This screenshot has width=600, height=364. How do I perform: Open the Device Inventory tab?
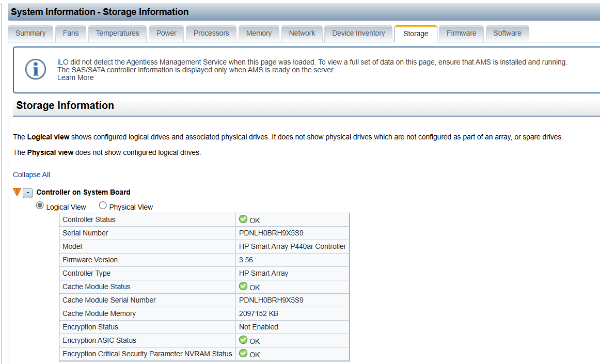coord(358,33)
